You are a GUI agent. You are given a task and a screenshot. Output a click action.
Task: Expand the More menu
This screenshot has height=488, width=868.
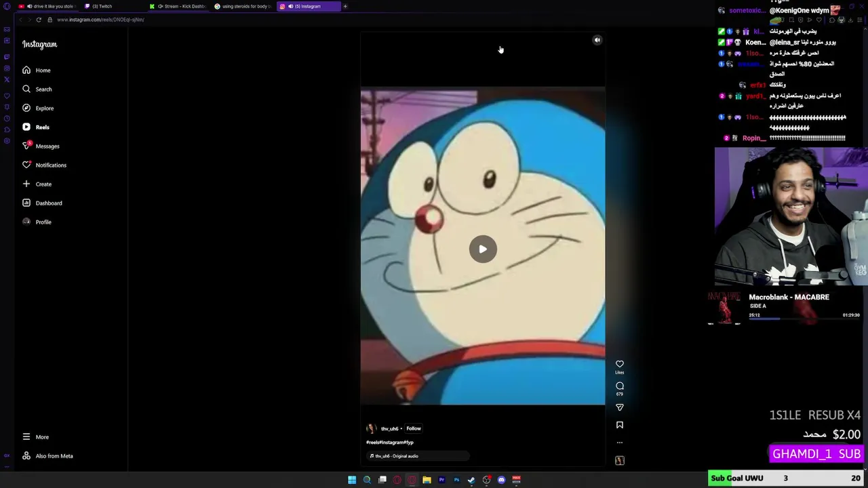coord(35,437)
